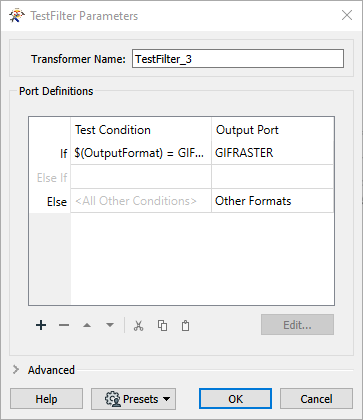Click the OK button
This screenshot has height=420, width=363.
point(235,399)
